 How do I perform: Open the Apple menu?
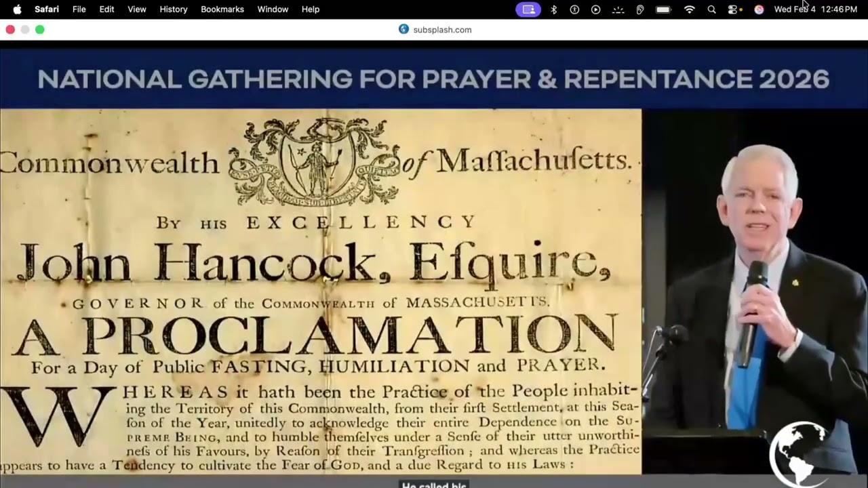17,9
